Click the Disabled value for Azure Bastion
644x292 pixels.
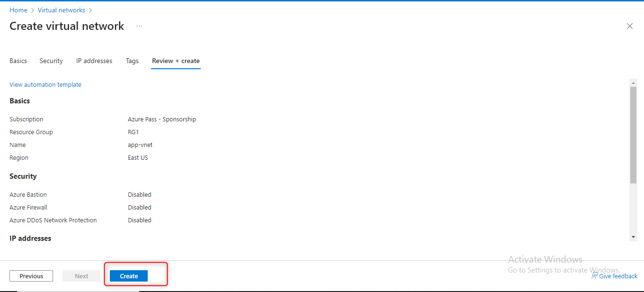tap(140, 194)
